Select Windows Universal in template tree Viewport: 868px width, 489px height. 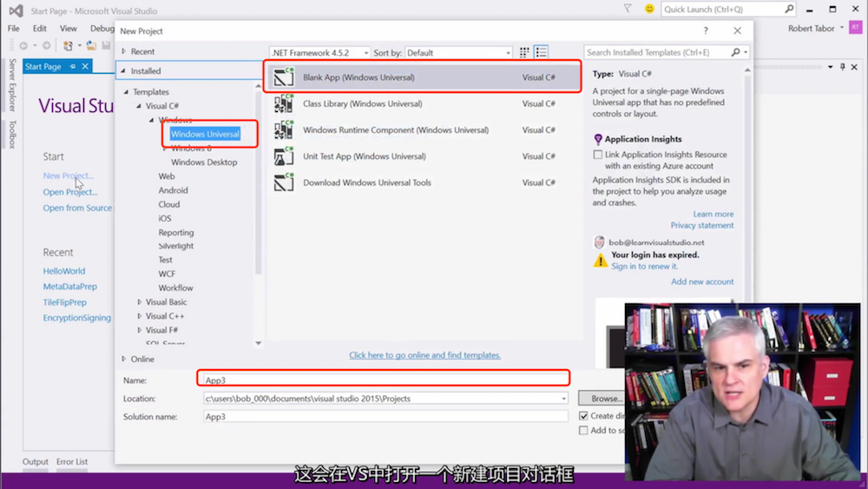coord(205,134)
